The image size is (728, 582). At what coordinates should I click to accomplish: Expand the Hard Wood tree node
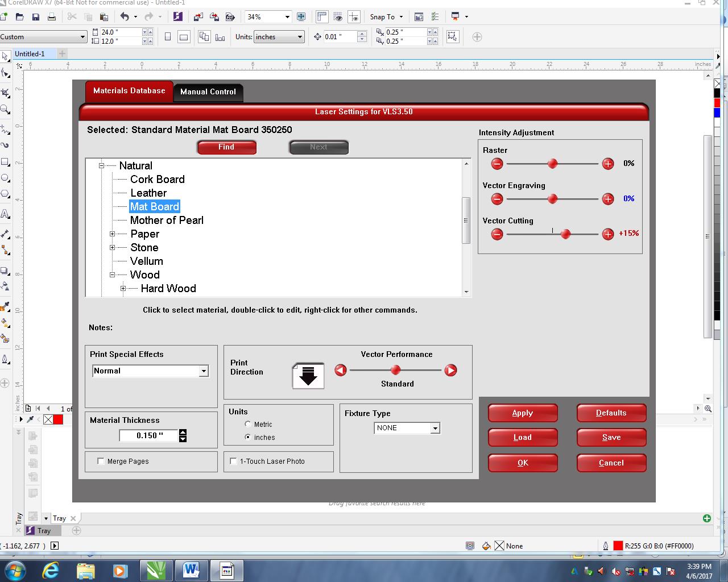pos(123,289)
